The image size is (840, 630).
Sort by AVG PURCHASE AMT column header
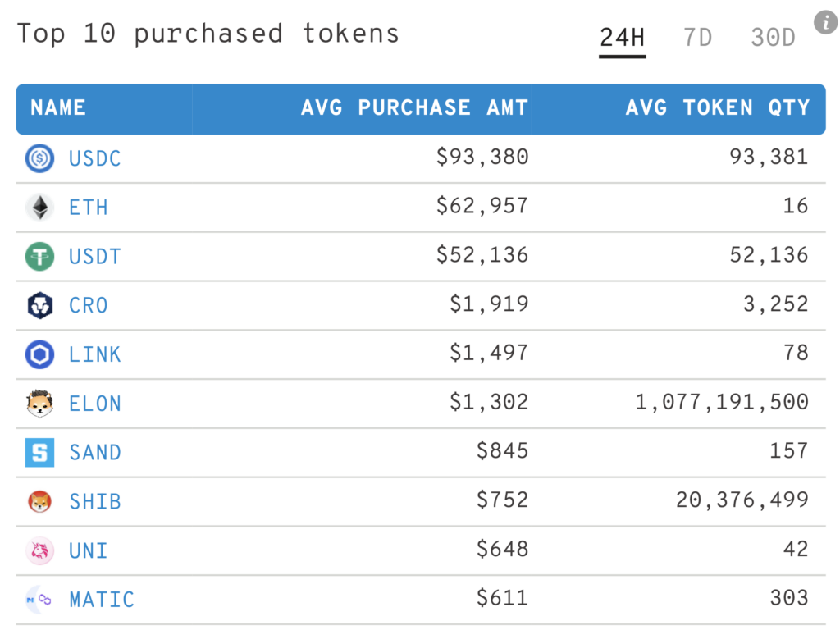[x=414, y=107]
